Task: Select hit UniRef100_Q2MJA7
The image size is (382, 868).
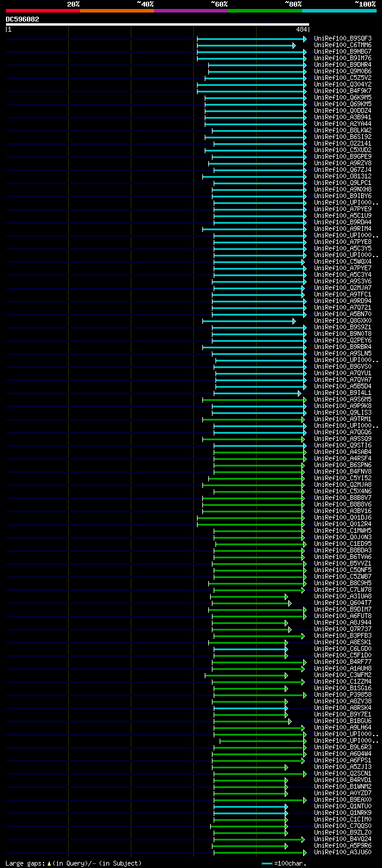Action: point(343,288)
